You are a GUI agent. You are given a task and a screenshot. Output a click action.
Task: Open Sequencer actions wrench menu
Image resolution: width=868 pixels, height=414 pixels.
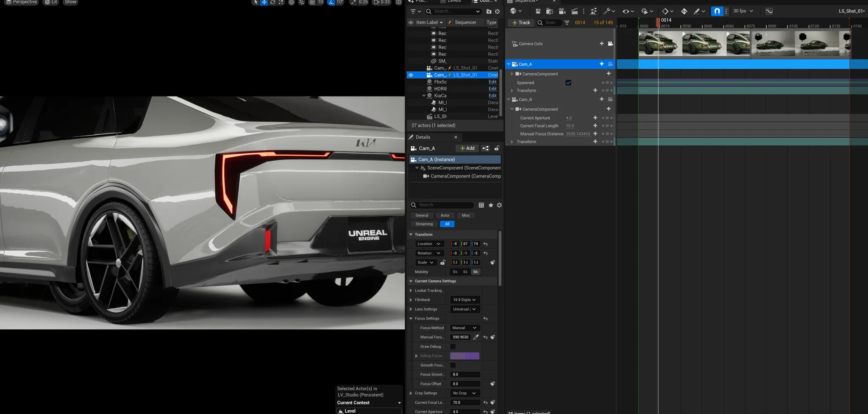tap(609, 11)
